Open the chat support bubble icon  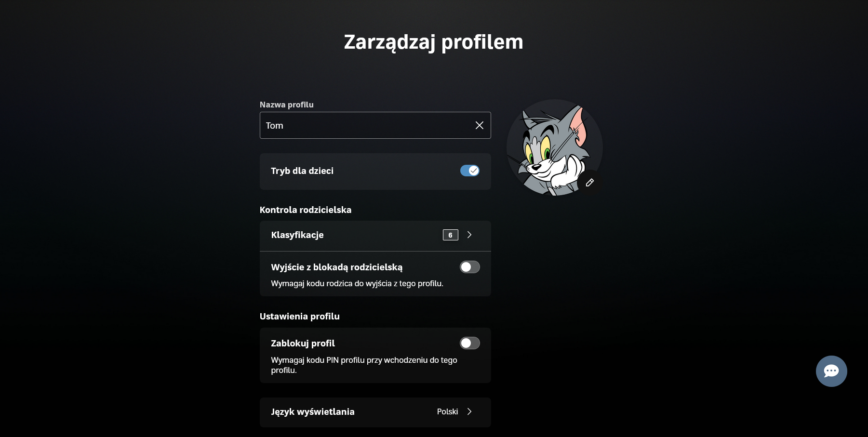tap(831, 371)
